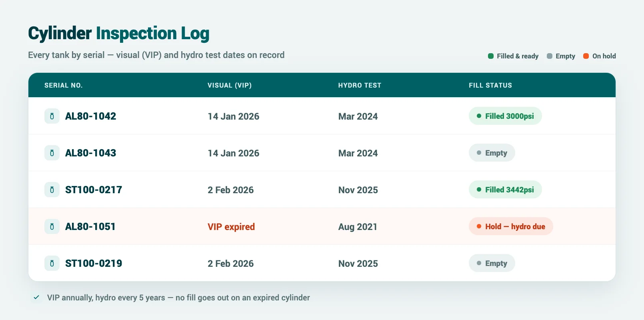Click the FILL STATUS column header
The height and width of the screenshot is (320, 644).
click(x=490, y=85)
